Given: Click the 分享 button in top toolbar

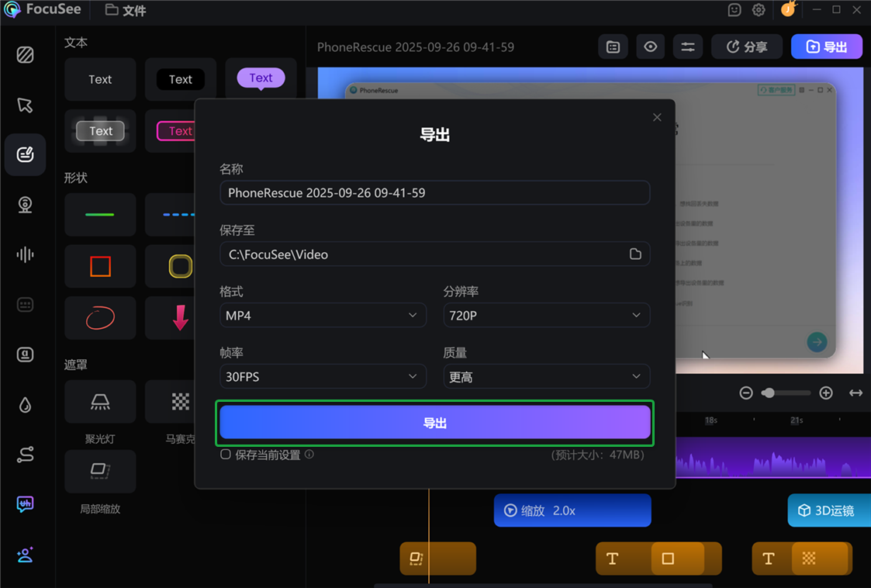Looking at the screenshot, I should tap(747, 47).
